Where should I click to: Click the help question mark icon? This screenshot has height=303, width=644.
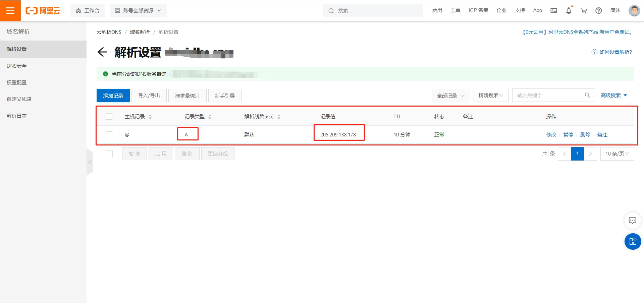click(598, 10)
